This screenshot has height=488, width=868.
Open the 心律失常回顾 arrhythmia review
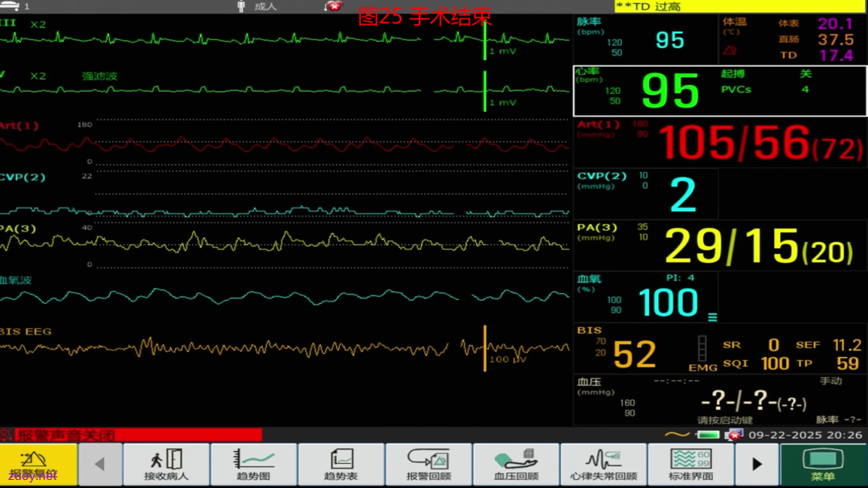point(604,464)
